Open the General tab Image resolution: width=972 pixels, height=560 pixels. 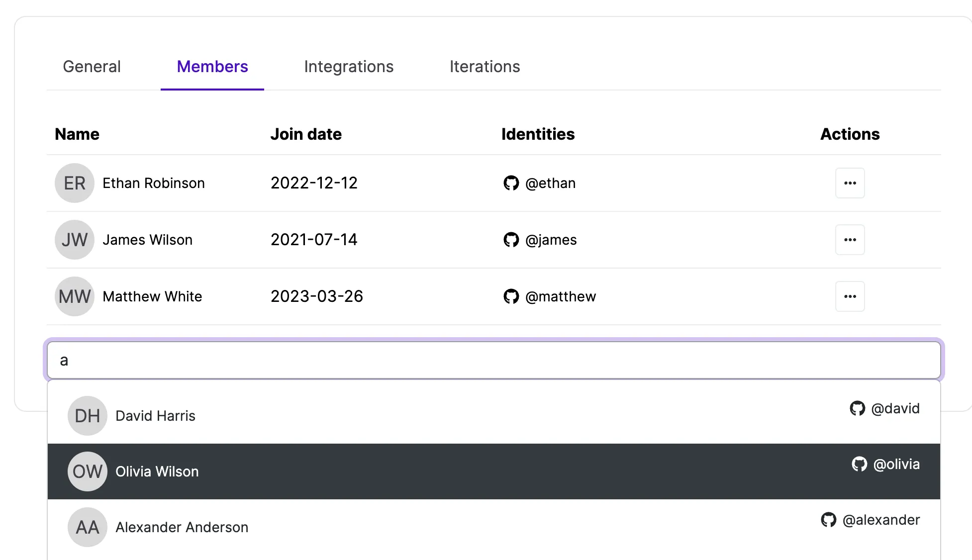92,67
